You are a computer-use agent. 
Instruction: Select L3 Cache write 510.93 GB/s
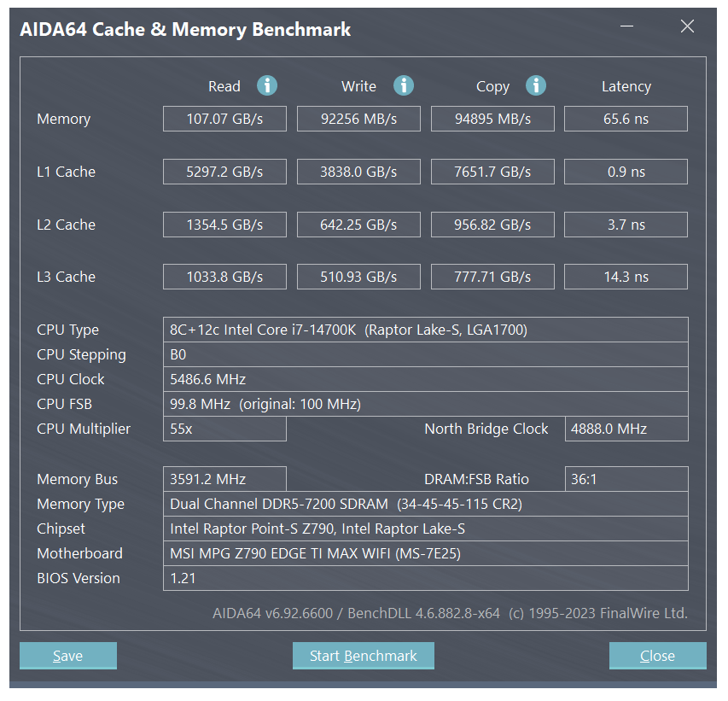(x=359, y=277)
